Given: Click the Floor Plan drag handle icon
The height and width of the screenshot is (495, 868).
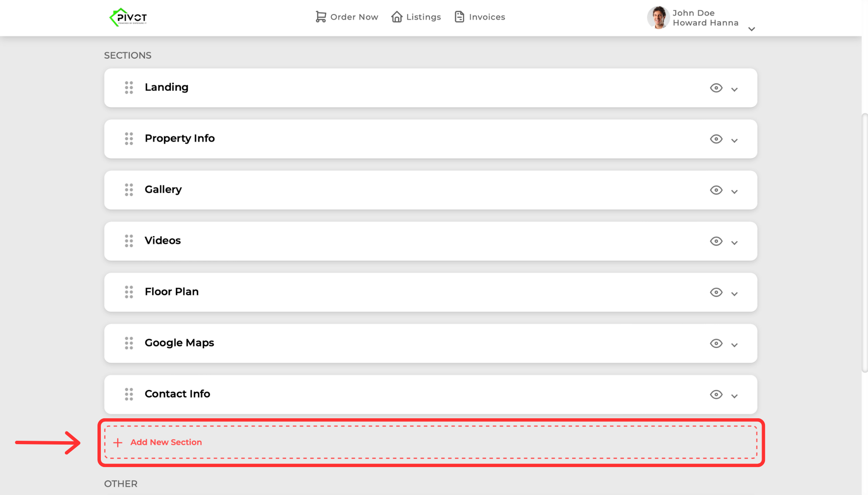Looking at the screenshot, I should click(129, 292).
